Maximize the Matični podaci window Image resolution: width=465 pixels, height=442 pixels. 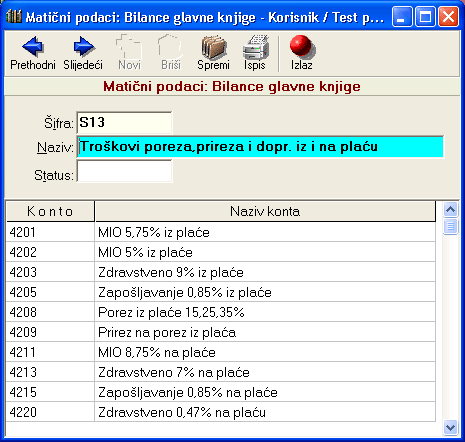click(x=425, y=16)
